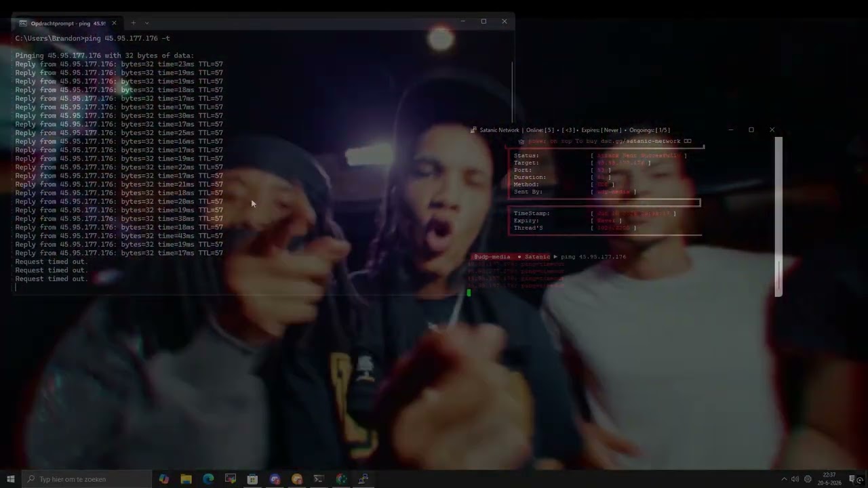
Task: Click the 'Target:' label in Satanic Network
Action: [526, 163]
